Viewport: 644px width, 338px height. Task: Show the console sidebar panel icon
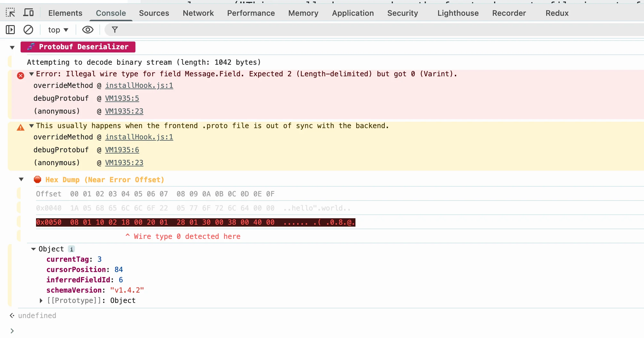pos(10,30)
